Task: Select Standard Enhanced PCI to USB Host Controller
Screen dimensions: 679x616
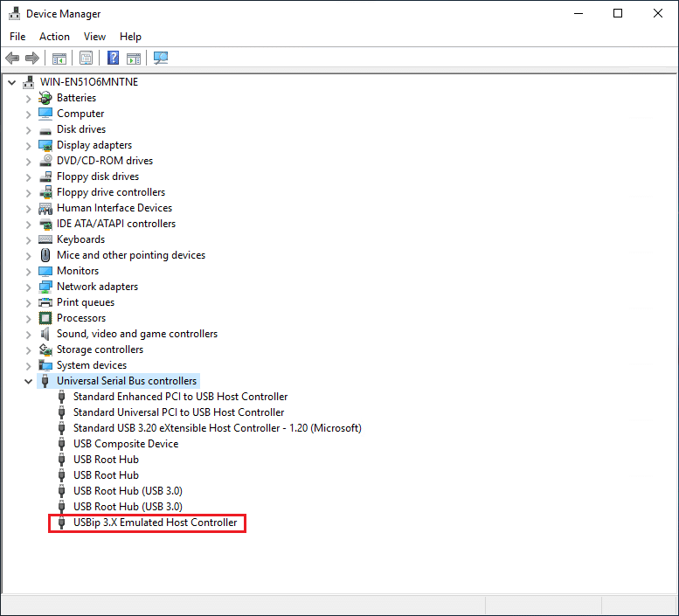Action: 180,397
